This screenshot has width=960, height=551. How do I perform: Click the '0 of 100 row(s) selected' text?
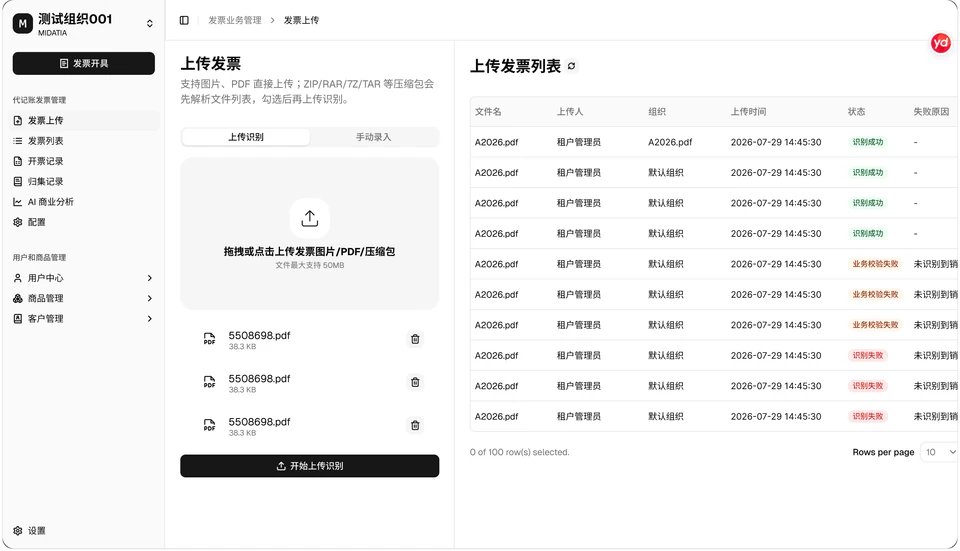[520, 452]
